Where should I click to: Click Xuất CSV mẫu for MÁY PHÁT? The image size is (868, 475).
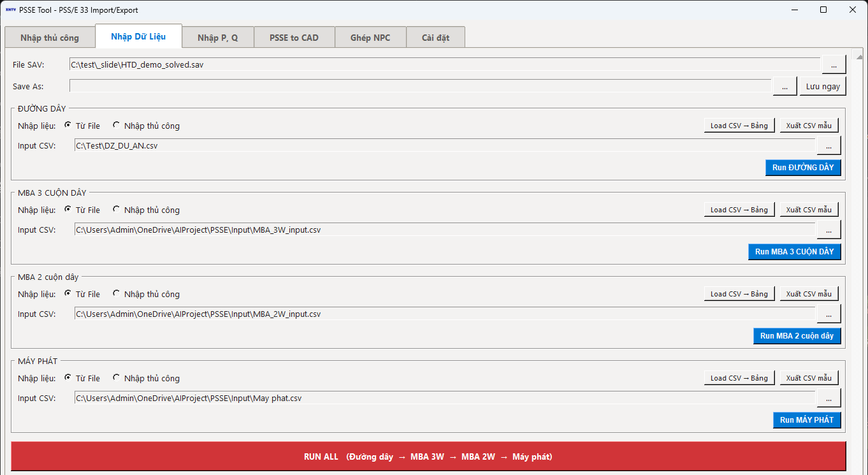(x=809, y=378)
